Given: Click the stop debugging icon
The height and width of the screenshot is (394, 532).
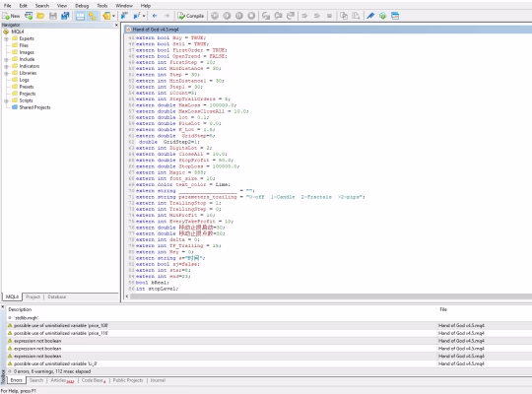Looking at the screenshot, I should 251,16.
